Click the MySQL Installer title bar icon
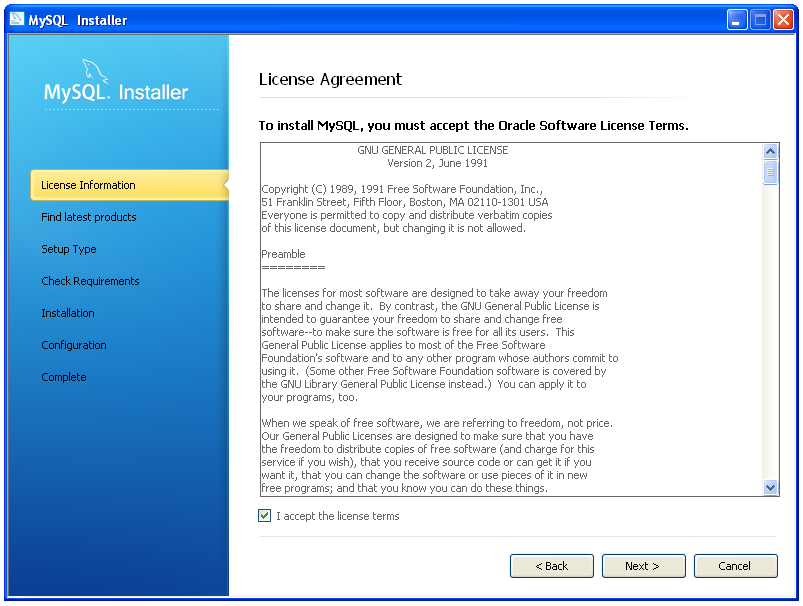Viewport: 803px width, 606px height. [x=16, y=19]
